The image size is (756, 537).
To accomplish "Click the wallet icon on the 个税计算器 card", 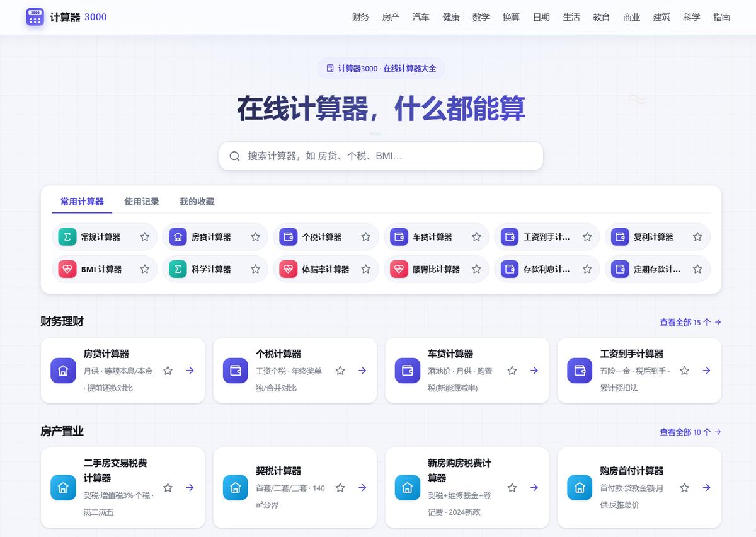I will [236, 371].
